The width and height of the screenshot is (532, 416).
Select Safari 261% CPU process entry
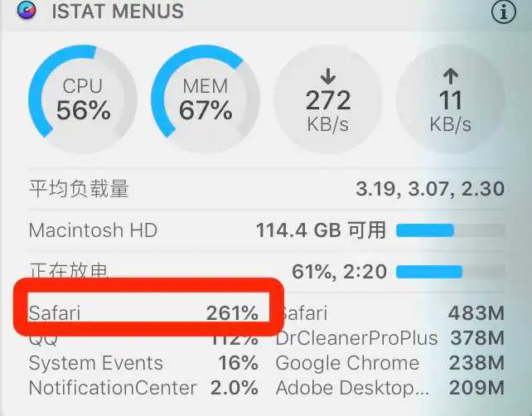pyautogui.click(x=143, y=312)
